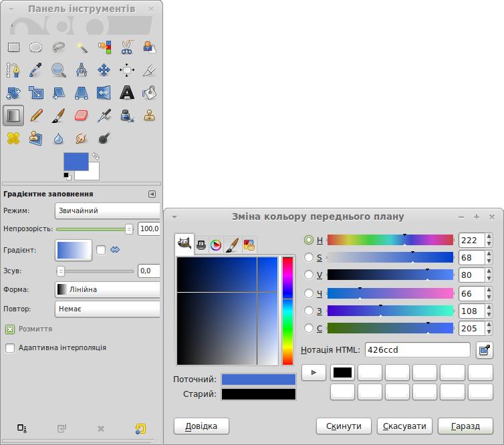This screenshot has width=504, height=445.
Task: Select the Bucket Fill tool
Action: click(x=150, y=93)
